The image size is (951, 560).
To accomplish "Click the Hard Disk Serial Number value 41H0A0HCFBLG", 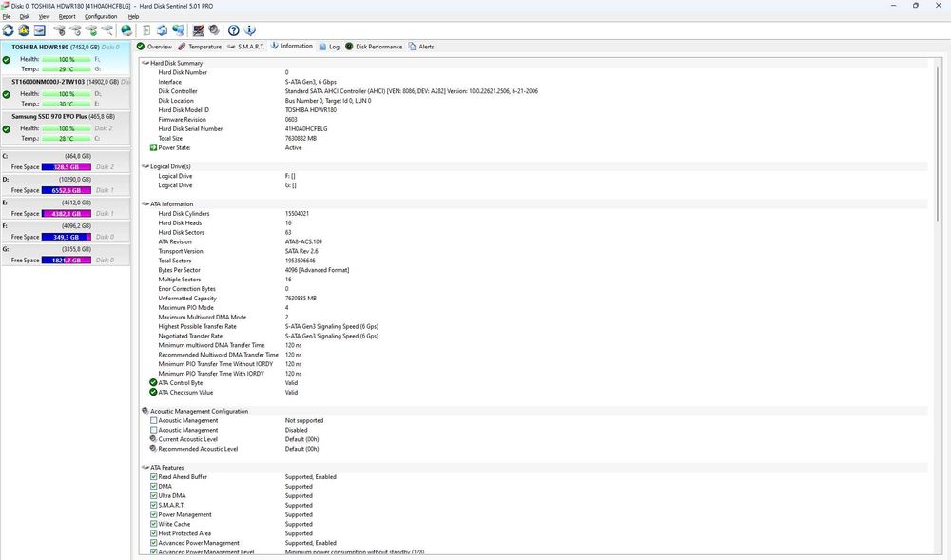I will coord(306,128).
